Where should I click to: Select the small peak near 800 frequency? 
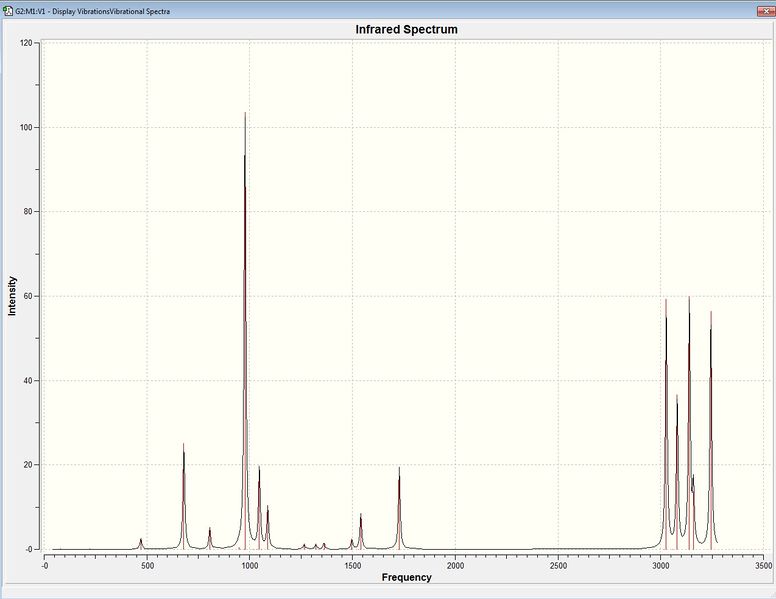tap(210, 538)
